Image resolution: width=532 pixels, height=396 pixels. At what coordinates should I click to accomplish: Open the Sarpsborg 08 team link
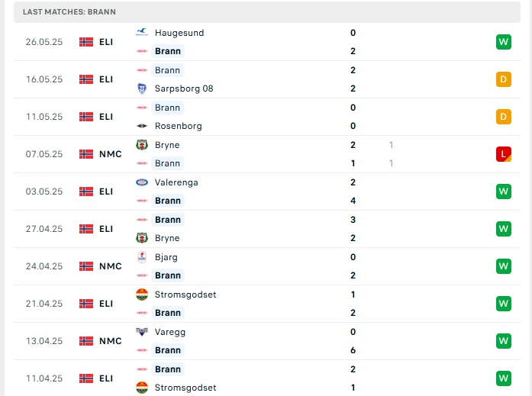tap(183, 89)
